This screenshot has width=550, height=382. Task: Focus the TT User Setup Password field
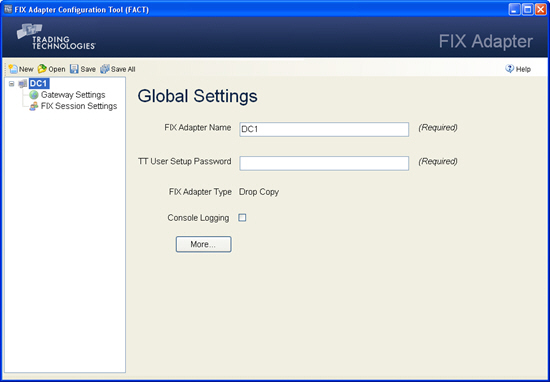click(324, 163)
